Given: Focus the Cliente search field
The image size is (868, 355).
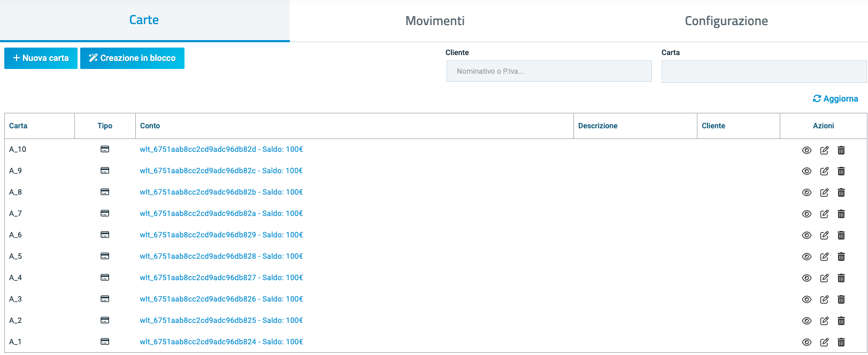Looking at the screenshot, I should [x=549, y=71].
